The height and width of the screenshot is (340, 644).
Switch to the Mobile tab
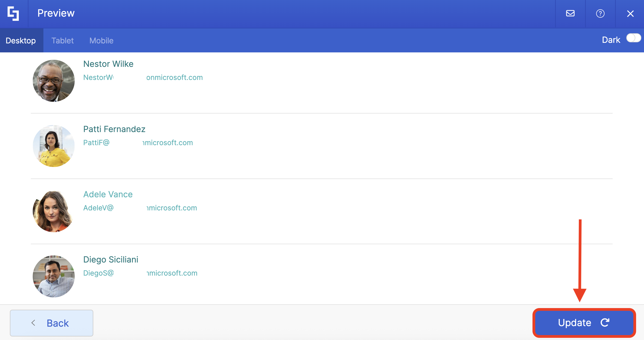click(x=101, y=41)
